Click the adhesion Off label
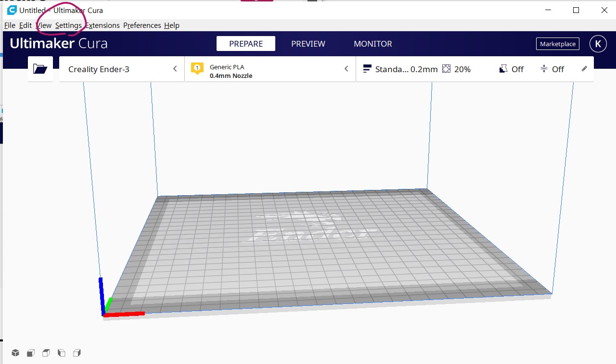Image resolution: width=616 pixels, height=364 pixels. [558, 69]
